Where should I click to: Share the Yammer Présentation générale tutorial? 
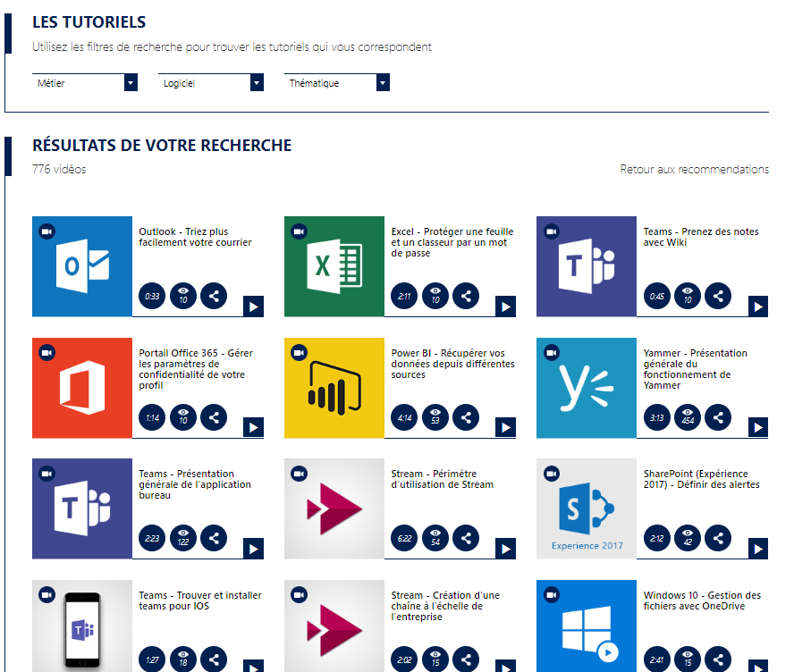click(718, 417)
